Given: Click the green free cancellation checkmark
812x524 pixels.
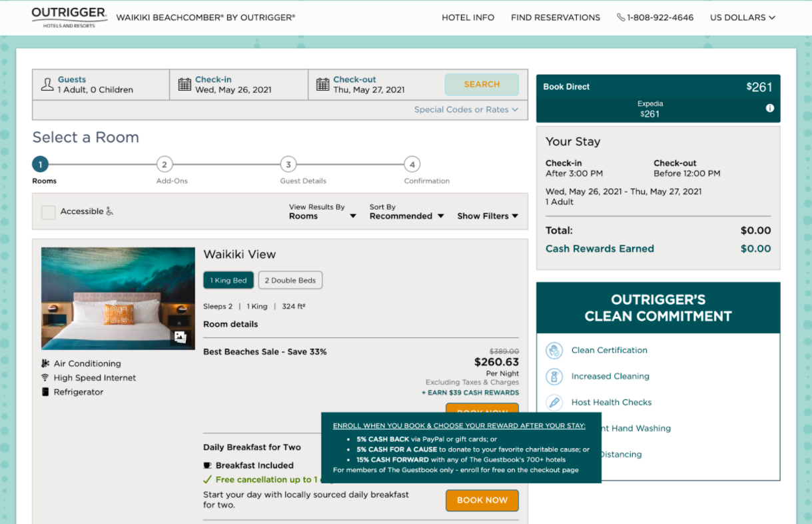Looking at the screenshot, I should [208, 479].
